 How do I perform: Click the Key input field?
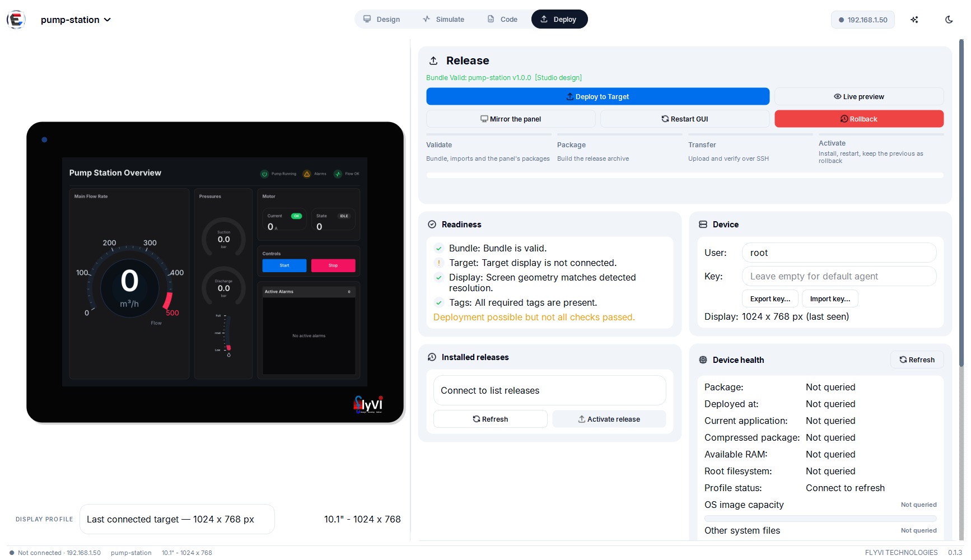click(839, 276)
